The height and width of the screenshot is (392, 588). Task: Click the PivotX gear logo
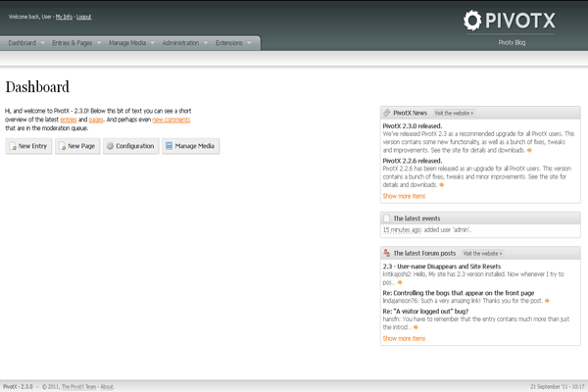tap(472, 21)
